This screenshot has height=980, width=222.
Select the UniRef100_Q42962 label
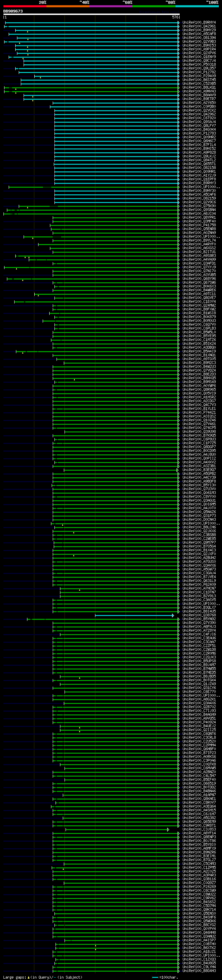[199, 114]
